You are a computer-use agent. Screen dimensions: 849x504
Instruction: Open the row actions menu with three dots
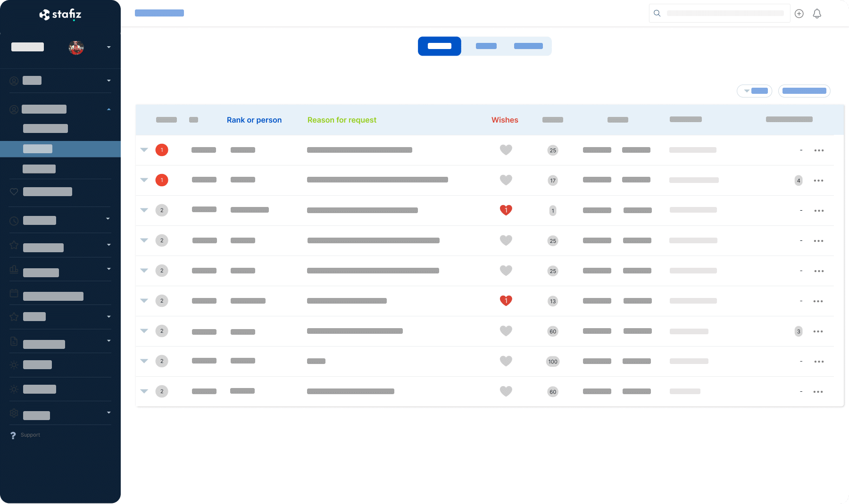(819, 150)
